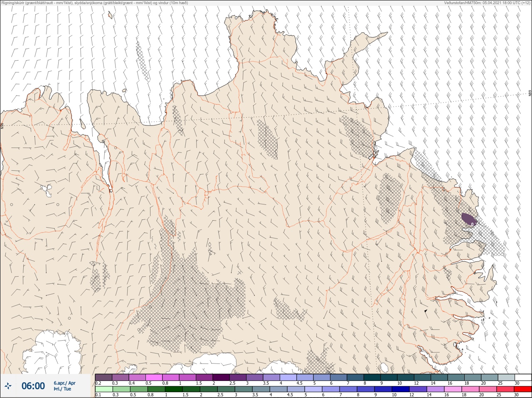
Task: Select the darkest green 1 swatch in the bottom legend row
Action: pos(173,389)
